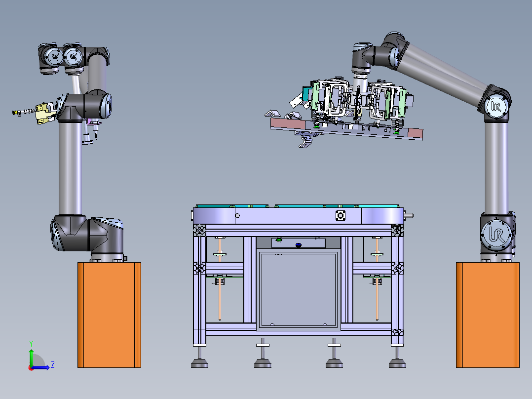Select the left orange robot pedestal
Image resolution: width=532 pixels, height=399 pixels.
tap(109, 315)
